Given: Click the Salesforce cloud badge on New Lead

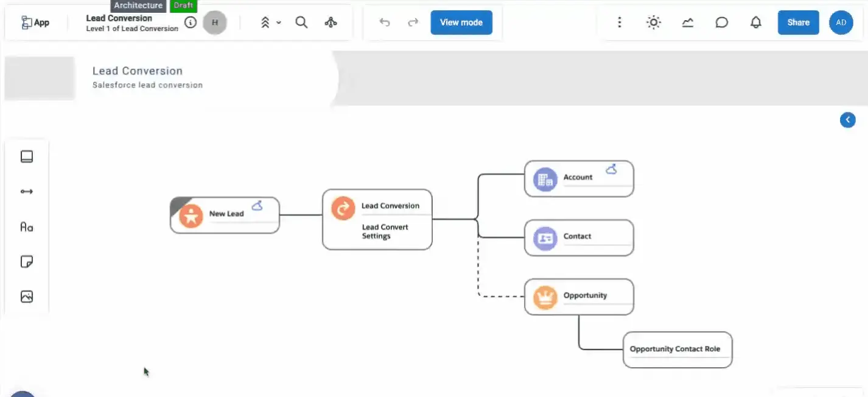Looking at the screenshot, I should pos(257,206).
